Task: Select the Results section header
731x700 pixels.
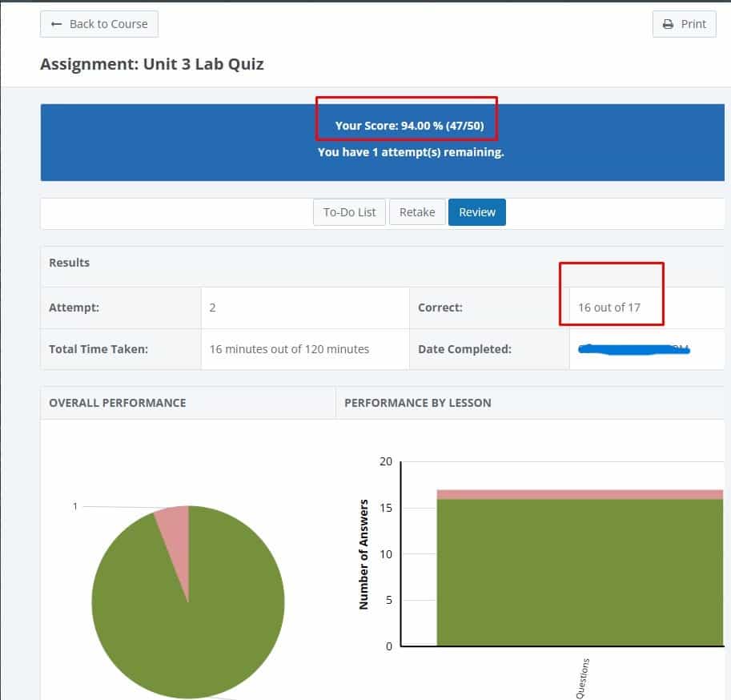Action: point(70,263)
